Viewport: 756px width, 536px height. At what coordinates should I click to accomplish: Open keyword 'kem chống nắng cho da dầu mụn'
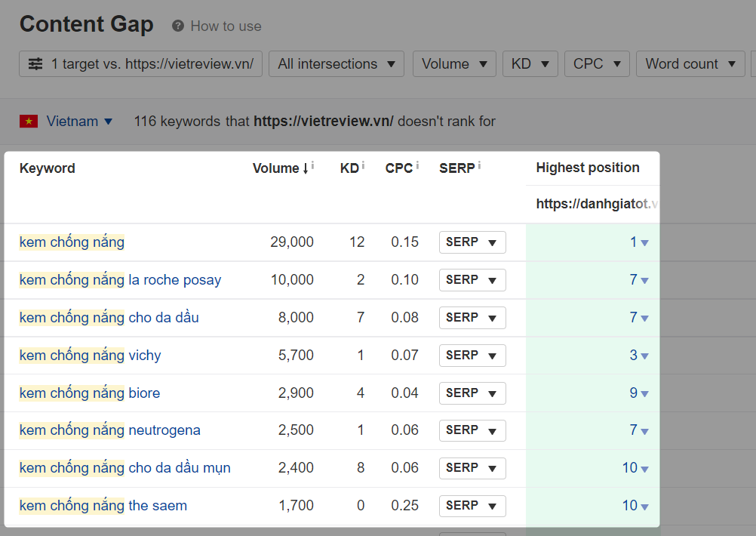[125, 467]
